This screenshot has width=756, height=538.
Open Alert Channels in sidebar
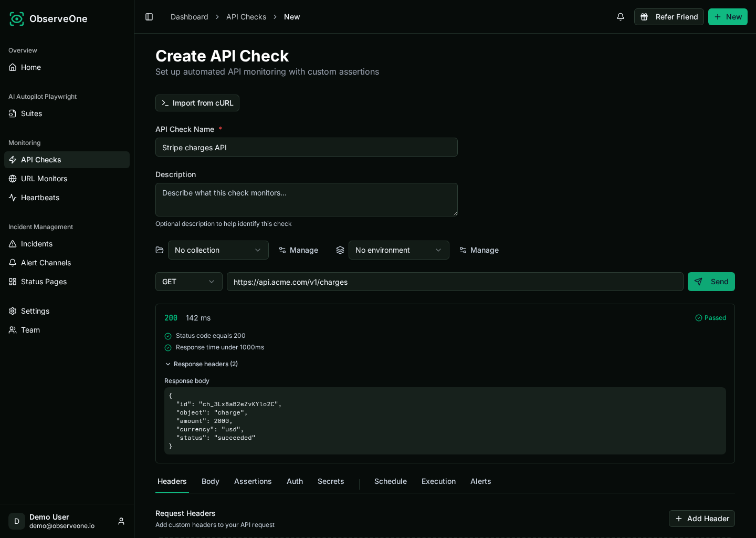[67, 263]
